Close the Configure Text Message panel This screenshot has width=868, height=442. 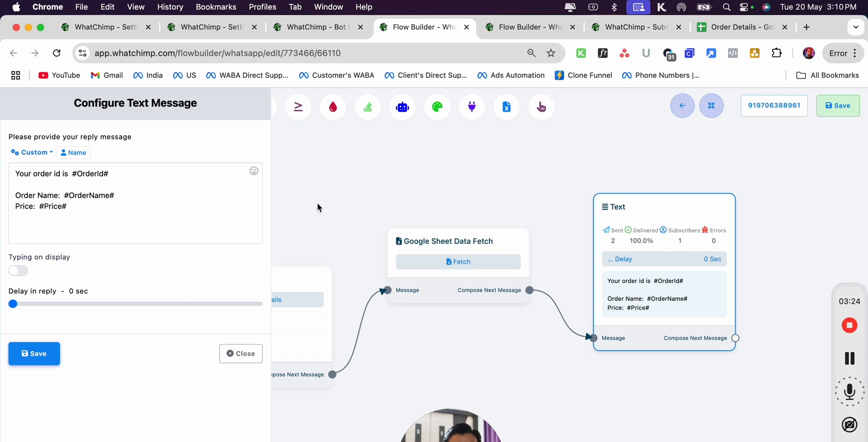coord(241,354)
